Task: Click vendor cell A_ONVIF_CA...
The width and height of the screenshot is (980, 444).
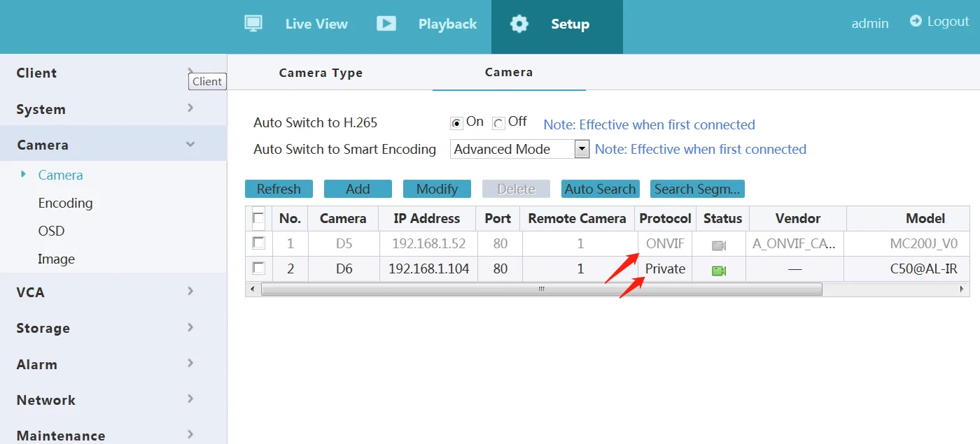Action: [x=794, y=244]
